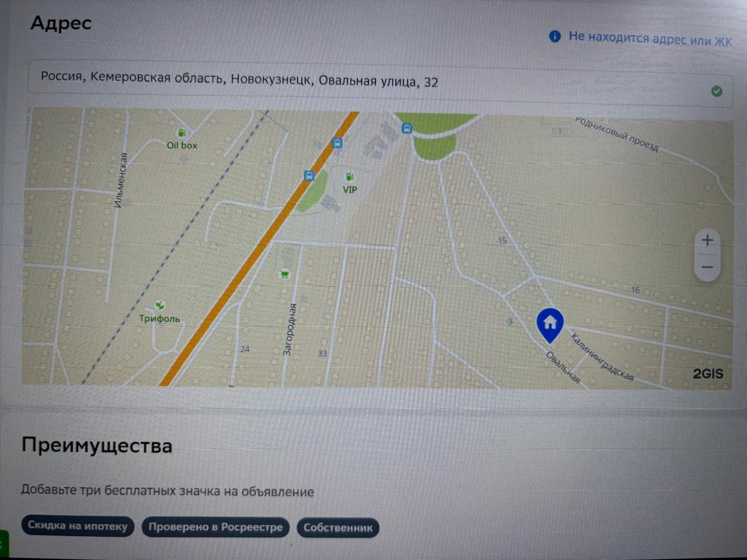The width and height of the screenshot is (747, 560).
Task: Click the VIP gas station marker
Action: click(x=349, y=177)
